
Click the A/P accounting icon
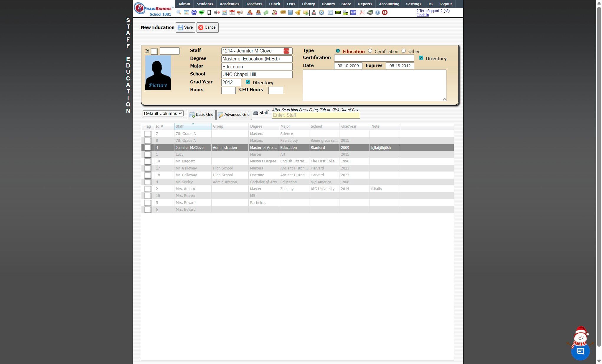point(353,12)
